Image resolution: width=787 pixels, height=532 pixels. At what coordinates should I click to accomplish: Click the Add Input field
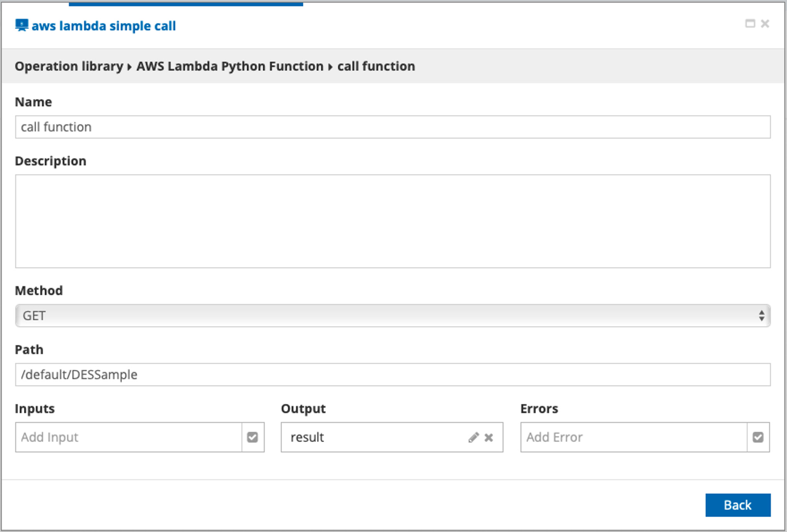click(129, 437)
